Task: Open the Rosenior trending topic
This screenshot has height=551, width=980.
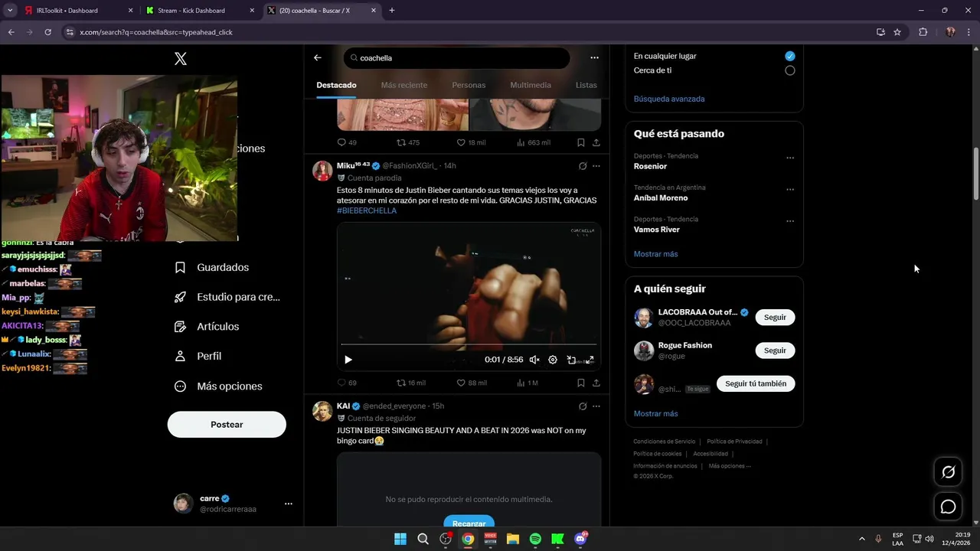Action: [x=650, y=166]
